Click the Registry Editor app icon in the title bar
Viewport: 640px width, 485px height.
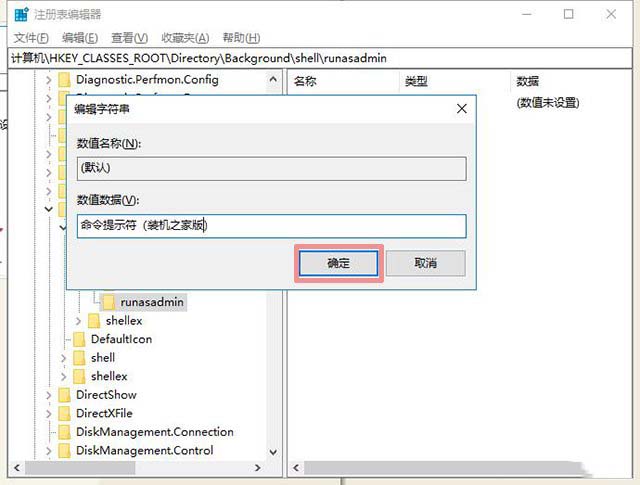point(21,14)
